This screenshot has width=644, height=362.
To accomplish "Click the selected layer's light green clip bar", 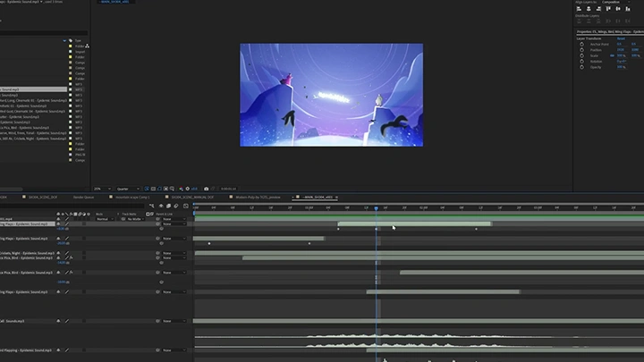I will pyautogui.click(x=414, y=224).
